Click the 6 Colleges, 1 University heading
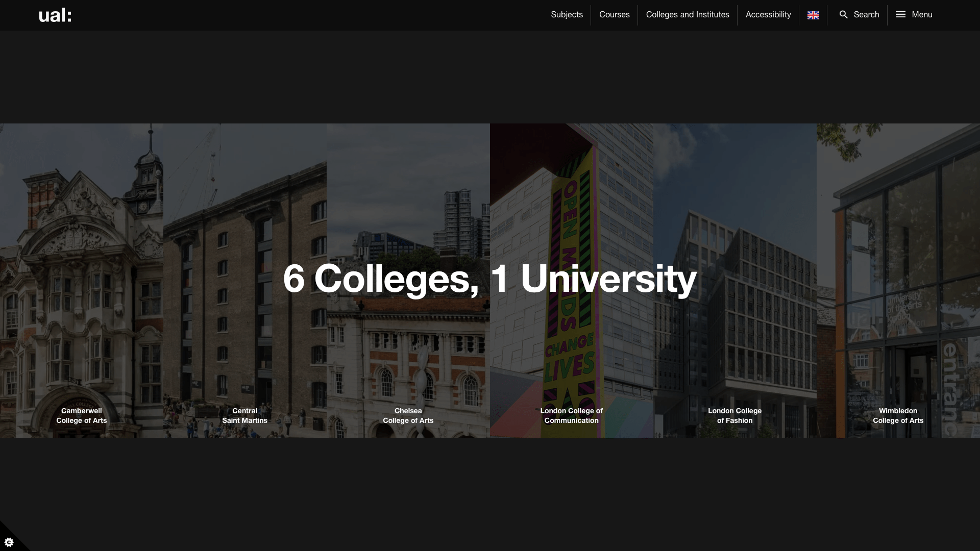The height and width of the screenshot is (551, 980). tap(489, 279)
